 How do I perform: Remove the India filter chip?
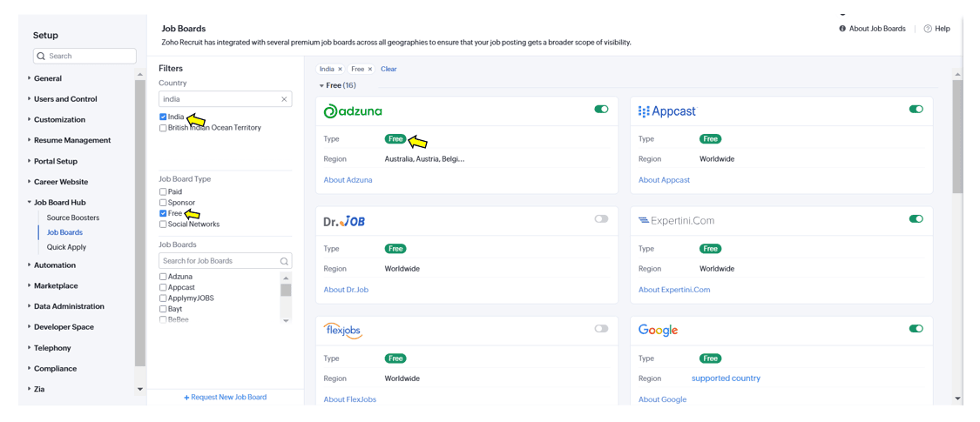(340, 70)
